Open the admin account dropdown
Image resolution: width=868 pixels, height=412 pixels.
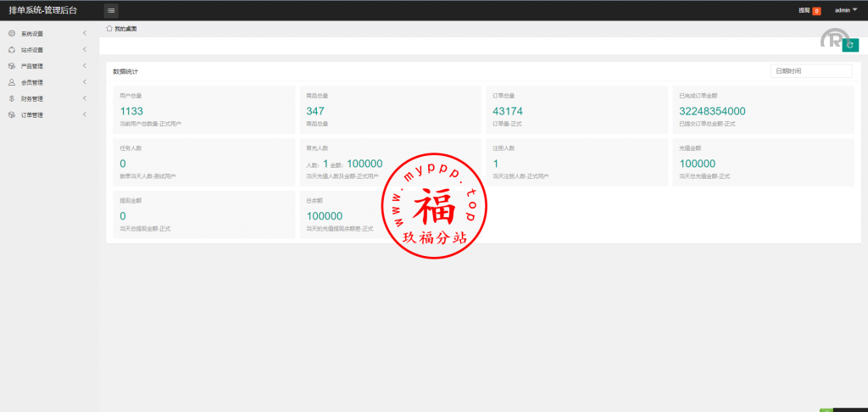click(x=846, y=10)
